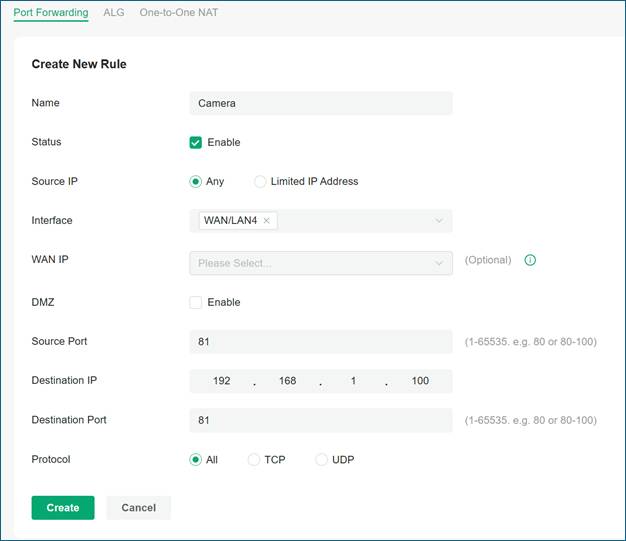Screen dimensions: 626x541
Task: Click the Cancel button
Action: point(139,508)
